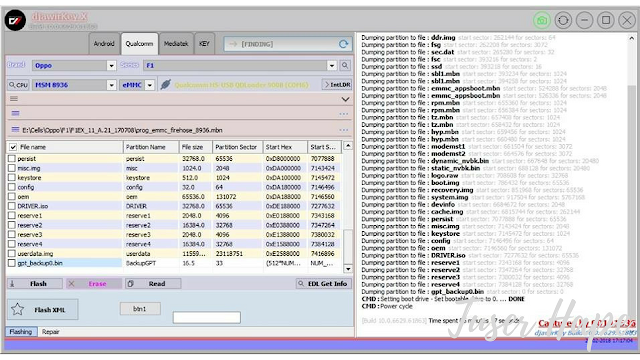Open the Brand dropdown showing Oppo
Screen dimensions: 640x360
click(111, 65)
